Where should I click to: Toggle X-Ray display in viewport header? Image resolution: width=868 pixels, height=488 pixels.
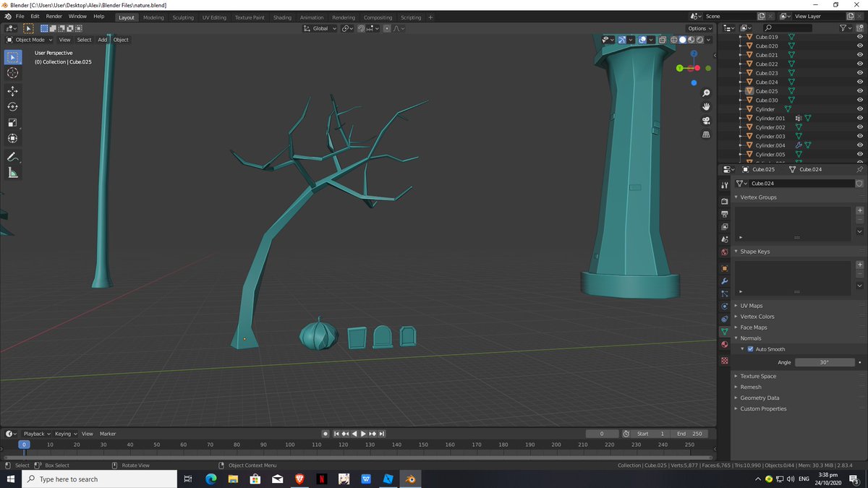click(664, 40)
